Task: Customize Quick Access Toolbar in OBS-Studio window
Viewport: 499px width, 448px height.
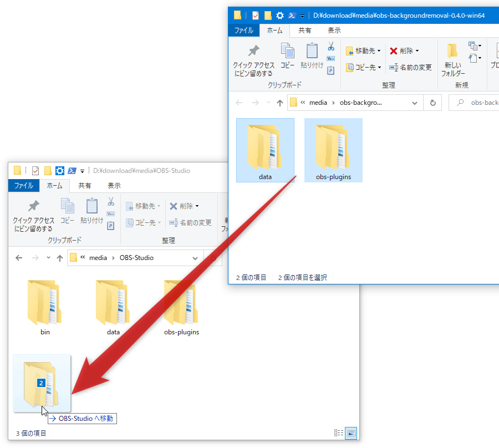Action: [x=82, y=171]
